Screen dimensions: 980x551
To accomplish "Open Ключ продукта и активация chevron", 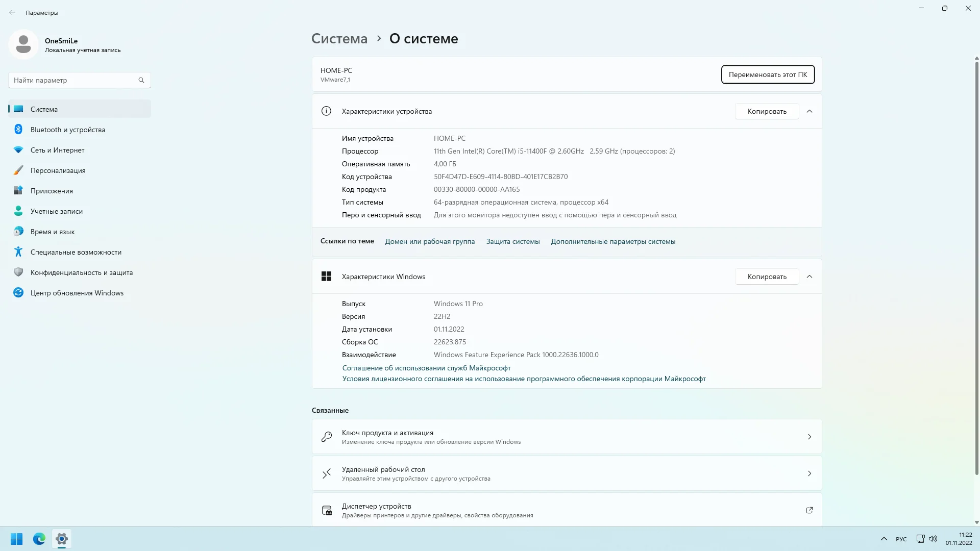I will click(x=809, y=437).
